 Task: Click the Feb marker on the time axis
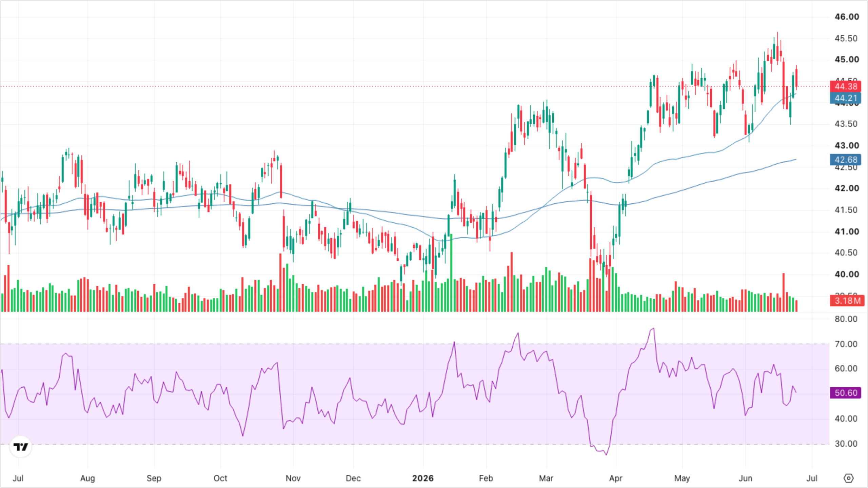(486, 478)
